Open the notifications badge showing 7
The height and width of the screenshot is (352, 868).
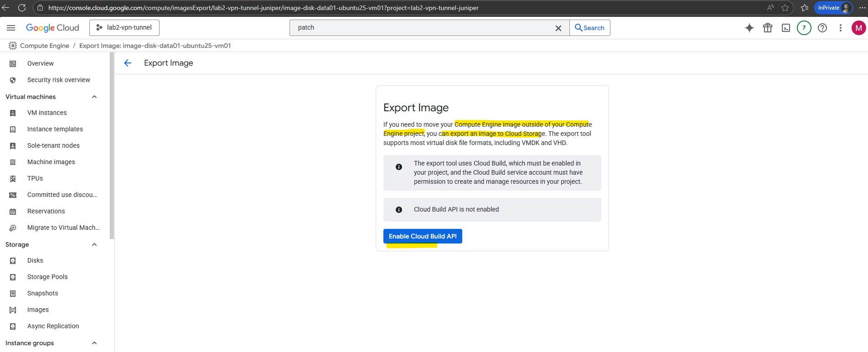pos(804,28)
